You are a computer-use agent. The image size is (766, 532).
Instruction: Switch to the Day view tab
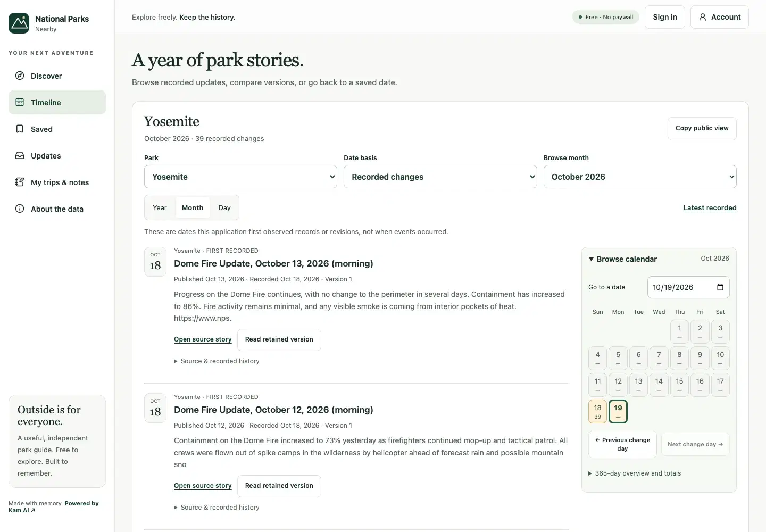(x=224, y=207)
